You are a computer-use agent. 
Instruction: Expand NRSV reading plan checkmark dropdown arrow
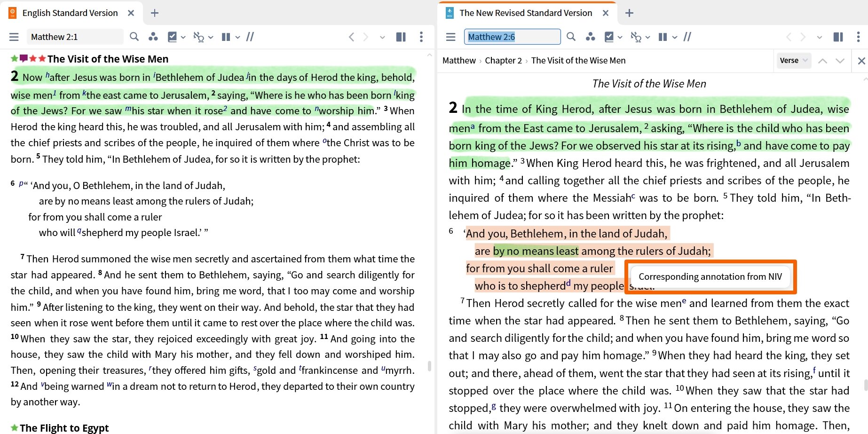tap(621, 37)
